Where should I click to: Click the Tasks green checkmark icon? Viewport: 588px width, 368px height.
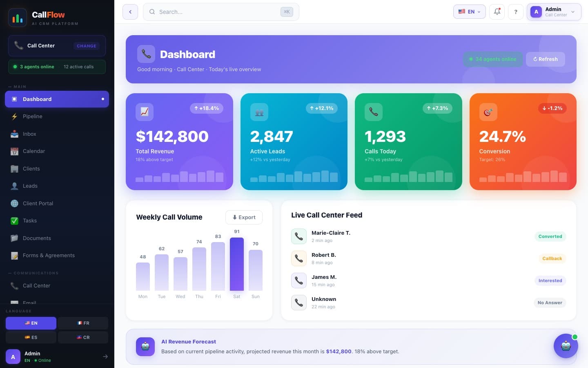(14, 221)
